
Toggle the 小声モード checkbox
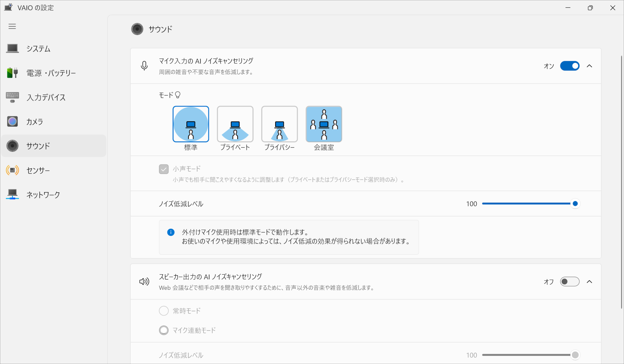[164, 169]
